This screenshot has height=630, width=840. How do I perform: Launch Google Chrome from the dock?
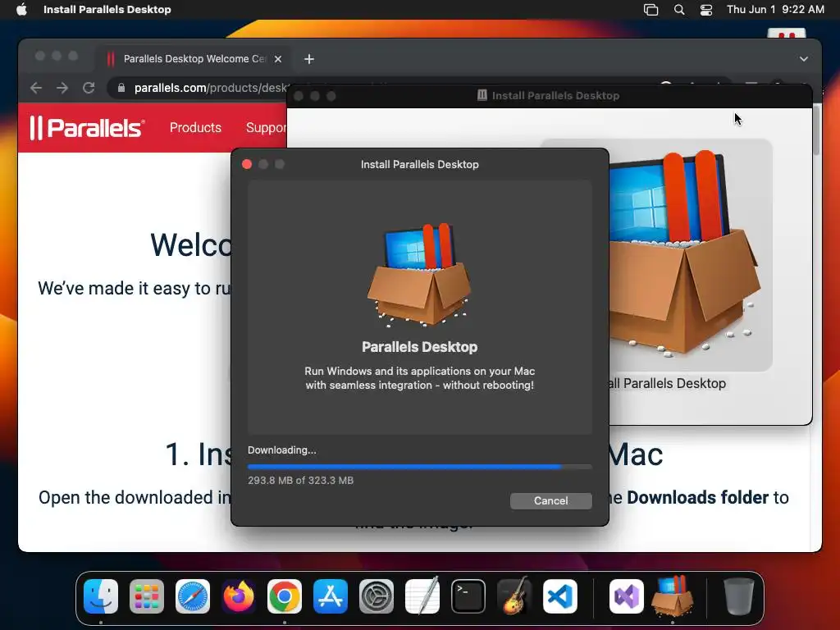[285, 596]
